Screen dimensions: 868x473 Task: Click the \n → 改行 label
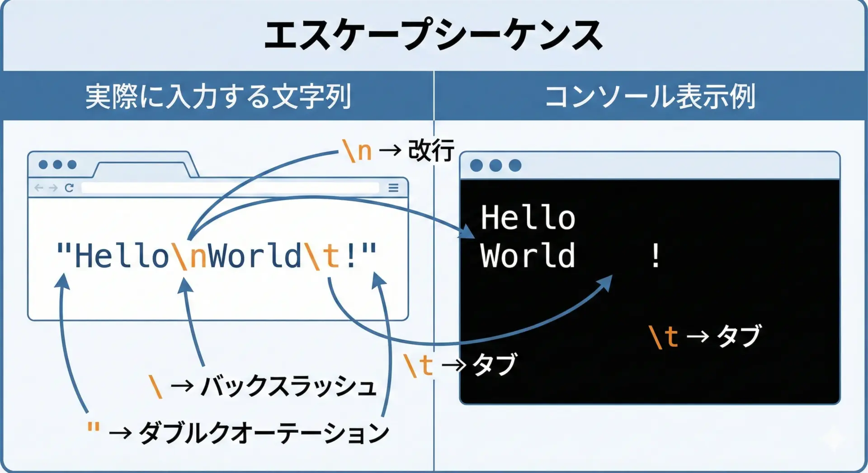398,150
